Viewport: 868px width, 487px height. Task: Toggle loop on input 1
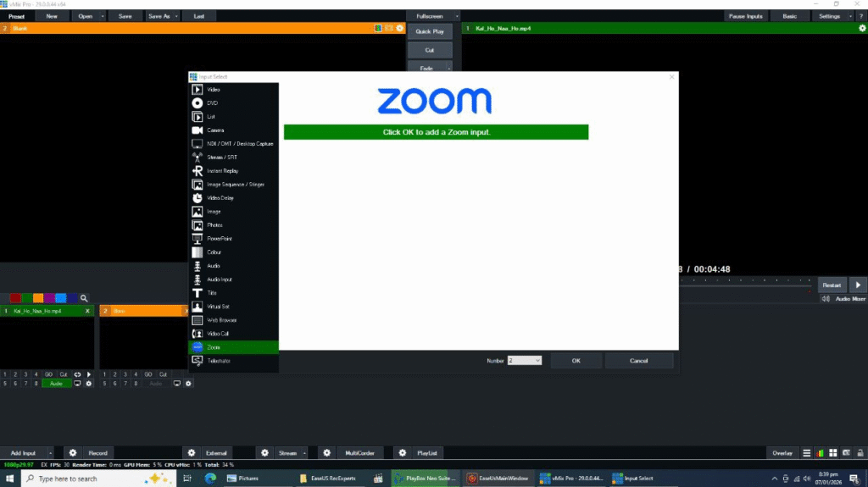pos(77,374)
